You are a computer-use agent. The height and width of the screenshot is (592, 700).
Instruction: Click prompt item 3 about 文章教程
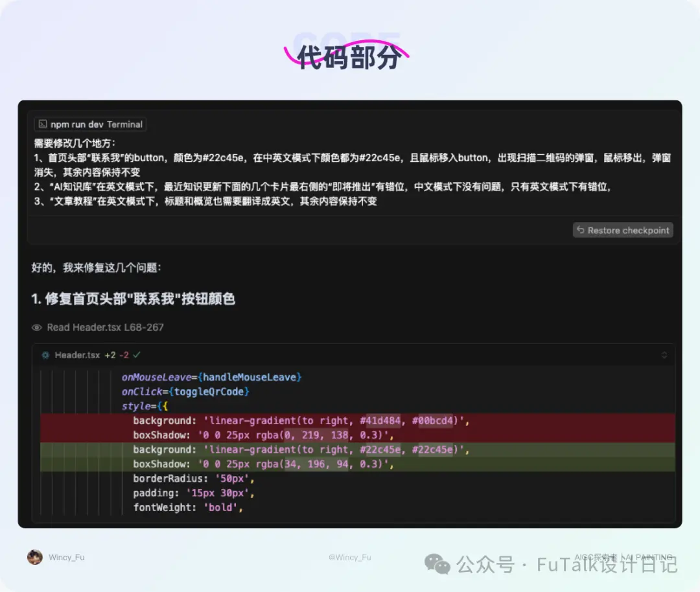(205, 201)
